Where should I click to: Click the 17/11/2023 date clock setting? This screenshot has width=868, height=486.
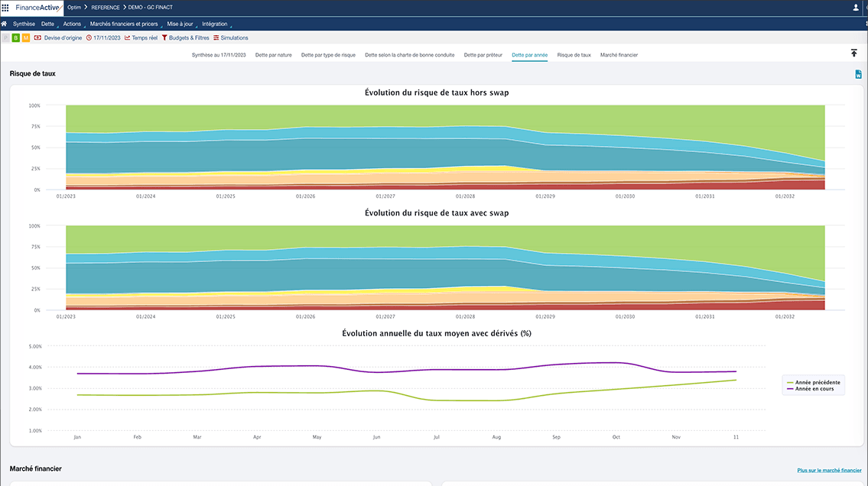pos(103,37)
